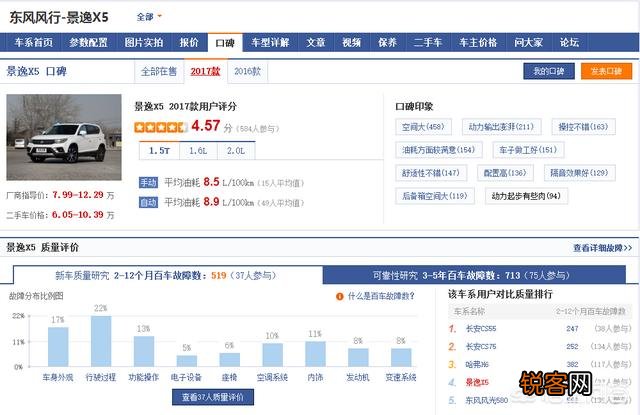Click 油耗方面较满意(154) tag
640x415 pixels.
click(x=439, y=150)
